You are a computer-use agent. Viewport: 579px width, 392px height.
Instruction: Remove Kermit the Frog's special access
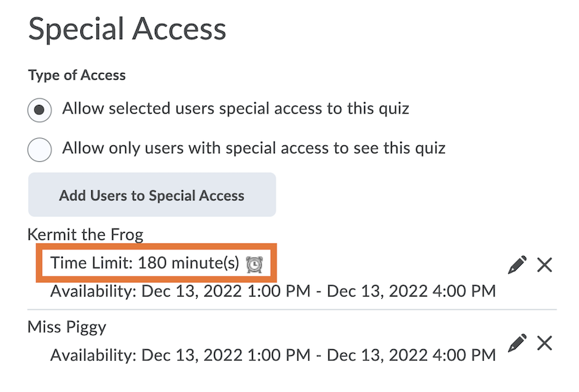(545, 265)
